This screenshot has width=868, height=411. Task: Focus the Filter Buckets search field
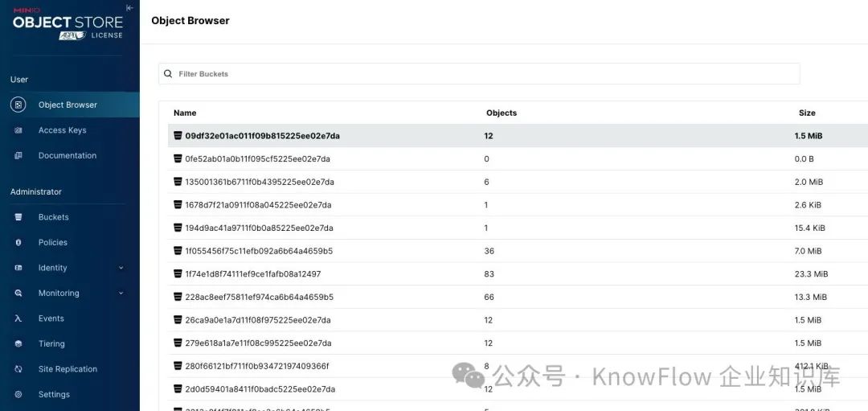pos(482,74)
